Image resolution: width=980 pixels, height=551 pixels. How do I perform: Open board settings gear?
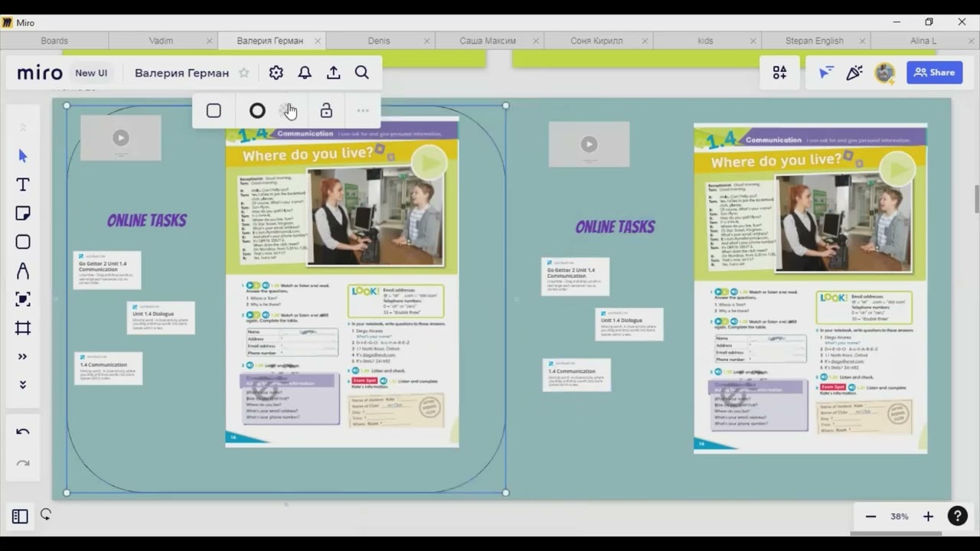276,73
